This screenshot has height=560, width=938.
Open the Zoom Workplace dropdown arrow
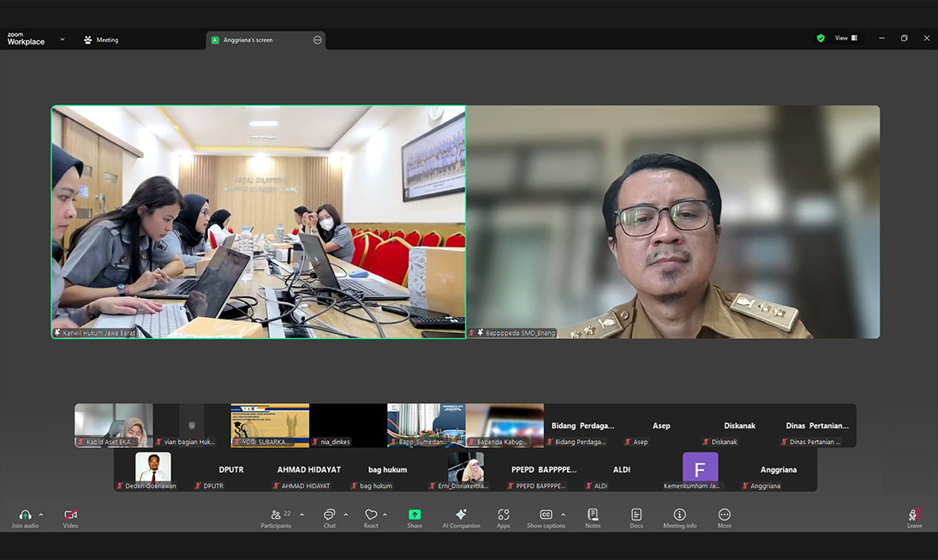click(x=63, y=39)
